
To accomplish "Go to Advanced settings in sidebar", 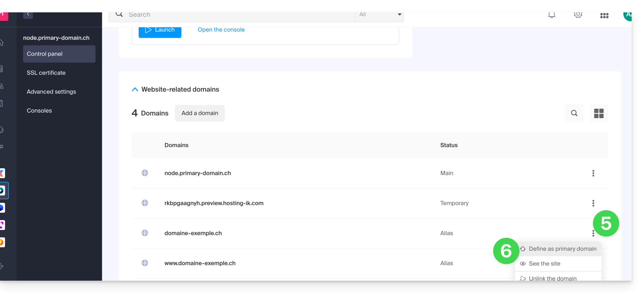I will tap(51, 92).
